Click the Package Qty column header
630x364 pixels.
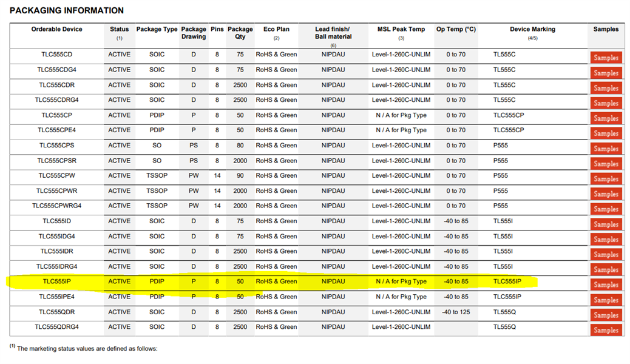pos(240,33)
